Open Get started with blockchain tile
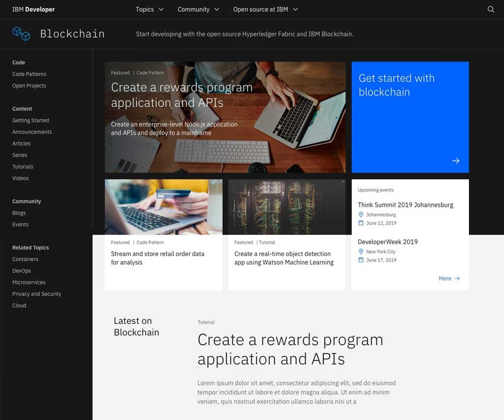The width and height of the screenshot is (504, 420). [x=410, y=117]
